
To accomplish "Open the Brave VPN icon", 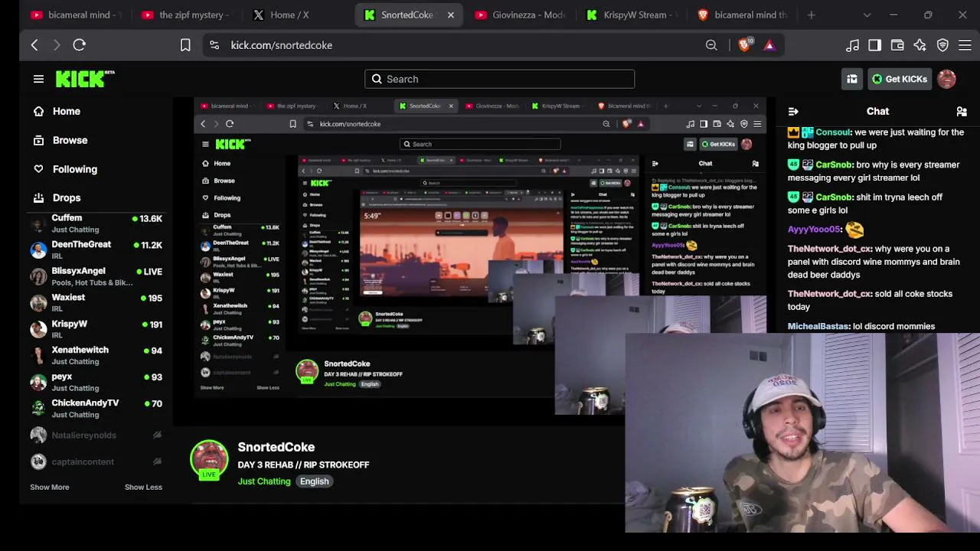I will pos(942,45).
